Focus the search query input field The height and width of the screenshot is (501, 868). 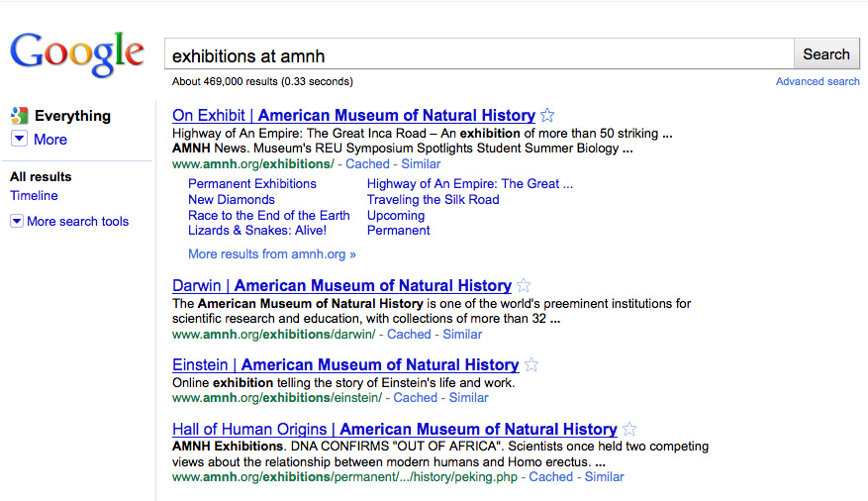pyautogui.click(x=479, y=54)
